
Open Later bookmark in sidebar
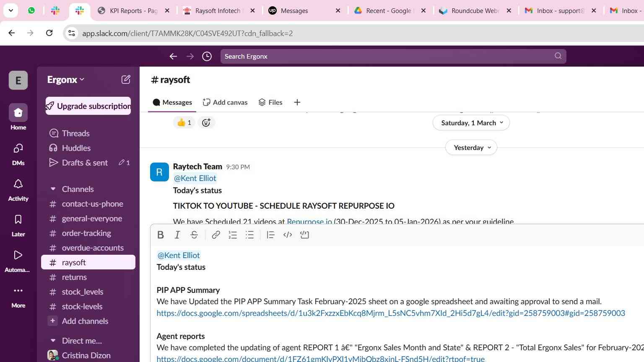coord(18,225)
